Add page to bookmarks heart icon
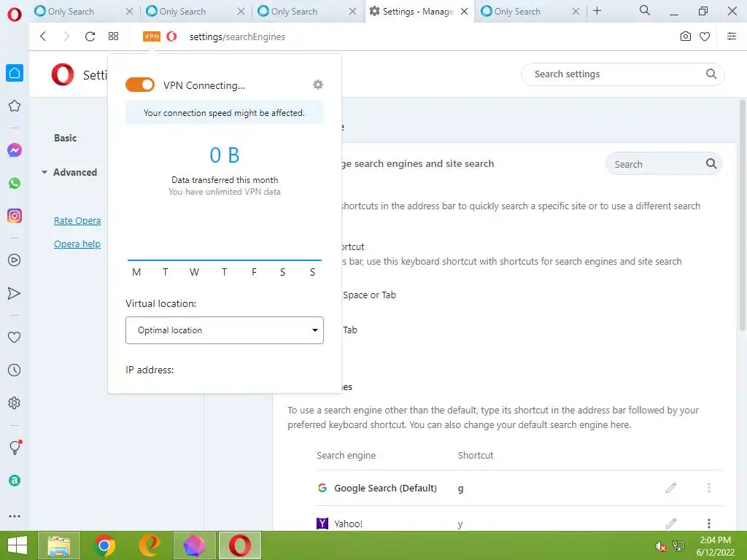The height and width of the screenshot is (560, 747). click(x=705, y=36)
